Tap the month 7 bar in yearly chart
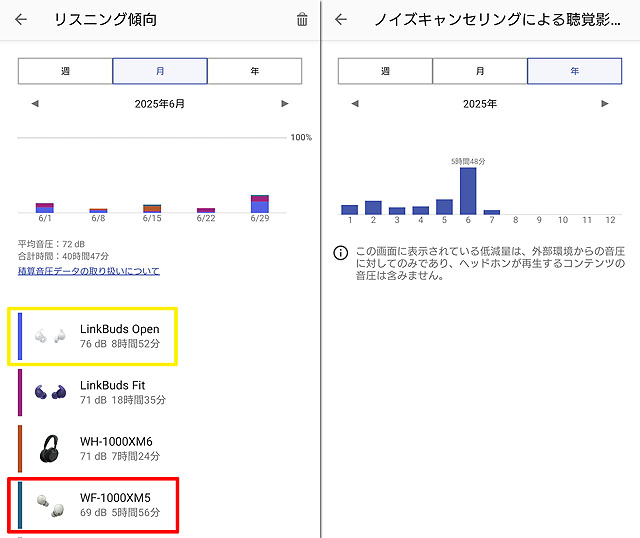The width and height of the screenshot is (640, 538). 492,212
